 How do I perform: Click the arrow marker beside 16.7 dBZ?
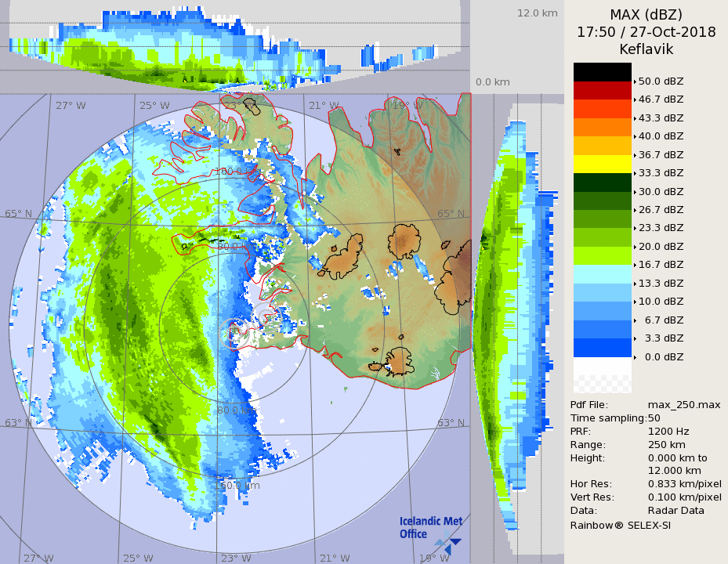(636, 265)
